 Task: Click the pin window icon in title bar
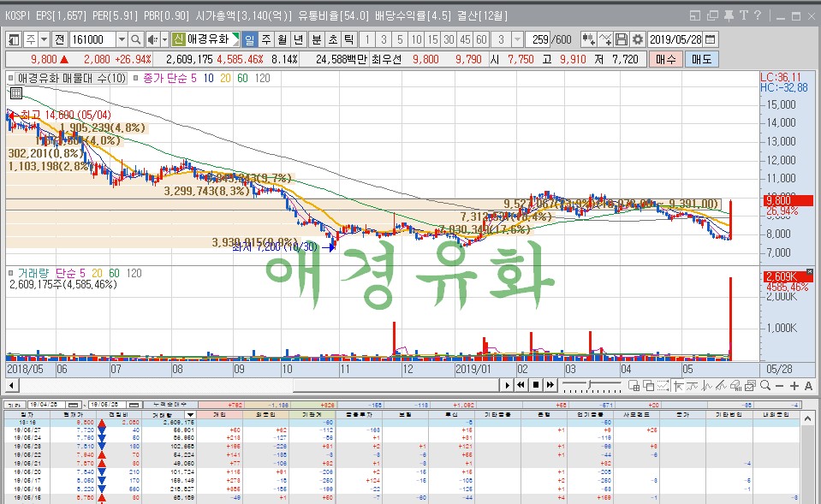point(729,15)
